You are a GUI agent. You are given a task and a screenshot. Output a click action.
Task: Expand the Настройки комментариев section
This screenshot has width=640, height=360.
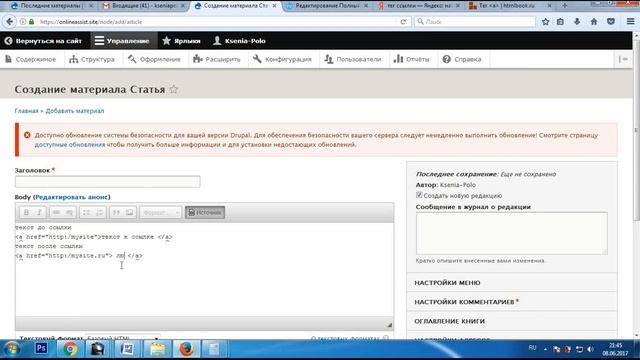(x=512, y=302)
